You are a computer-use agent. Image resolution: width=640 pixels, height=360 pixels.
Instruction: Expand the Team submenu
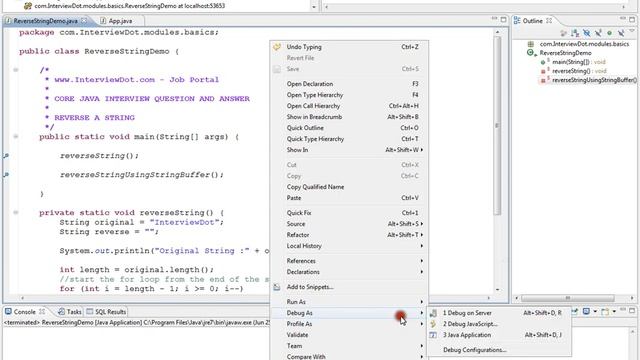[x=349, y=346]
